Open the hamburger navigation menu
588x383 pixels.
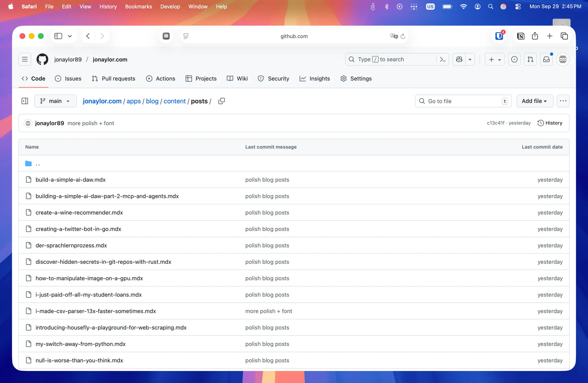[x=25, y=59]
